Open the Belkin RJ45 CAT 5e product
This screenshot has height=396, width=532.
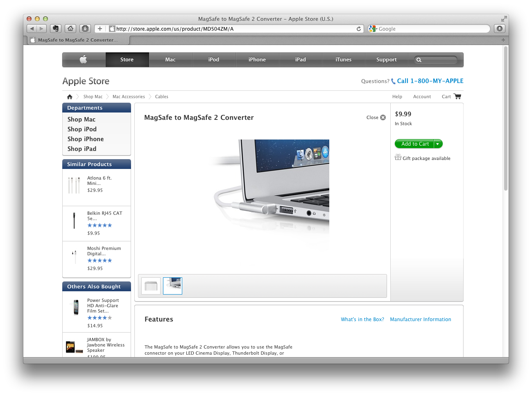coord(104,216)
